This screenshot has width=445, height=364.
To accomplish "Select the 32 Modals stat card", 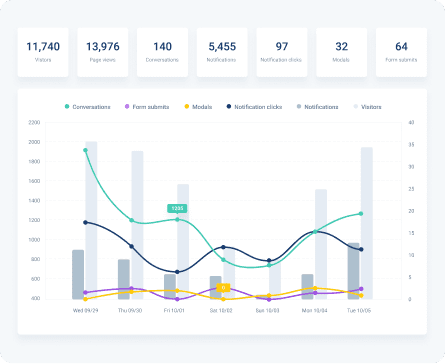I will point(341,52).
